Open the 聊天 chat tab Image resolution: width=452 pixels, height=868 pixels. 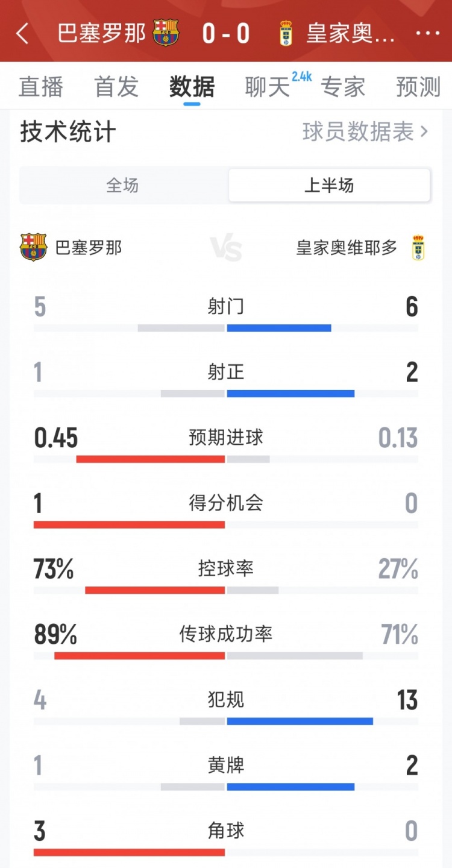coord(268,87)
